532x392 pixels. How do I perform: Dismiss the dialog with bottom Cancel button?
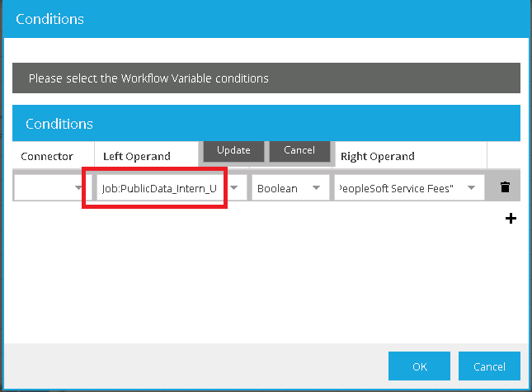point(489,366)
